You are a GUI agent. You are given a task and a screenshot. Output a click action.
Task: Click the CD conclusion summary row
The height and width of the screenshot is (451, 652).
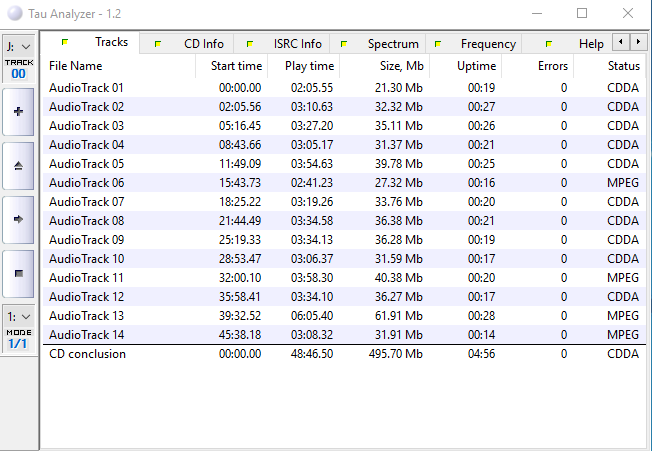pos(88,354)
